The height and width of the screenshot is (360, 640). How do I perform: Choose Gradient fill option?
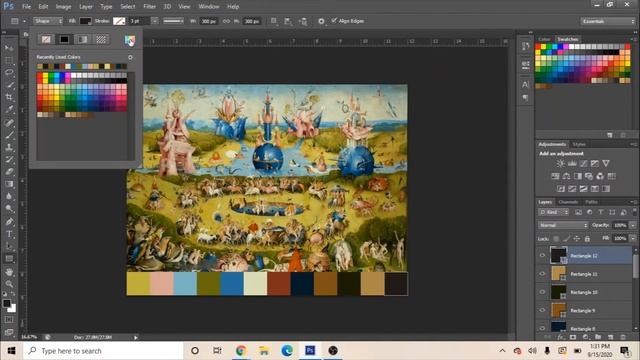82,39
